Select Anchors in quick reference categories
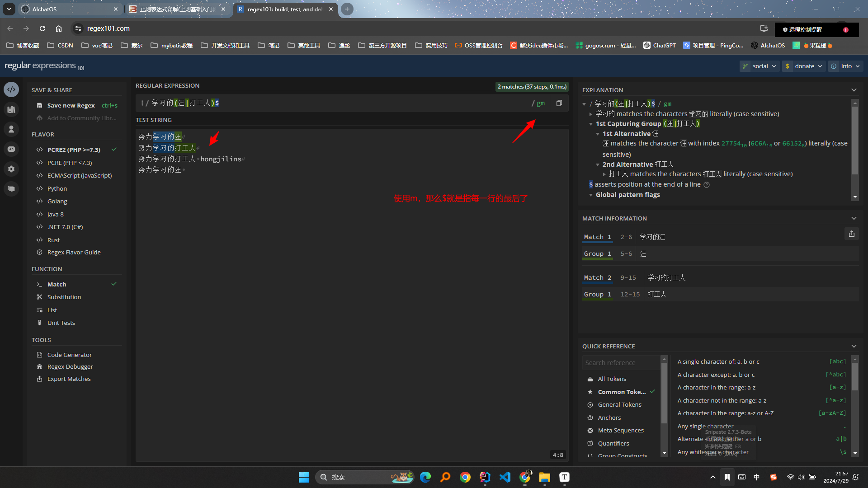 [609, 418]
